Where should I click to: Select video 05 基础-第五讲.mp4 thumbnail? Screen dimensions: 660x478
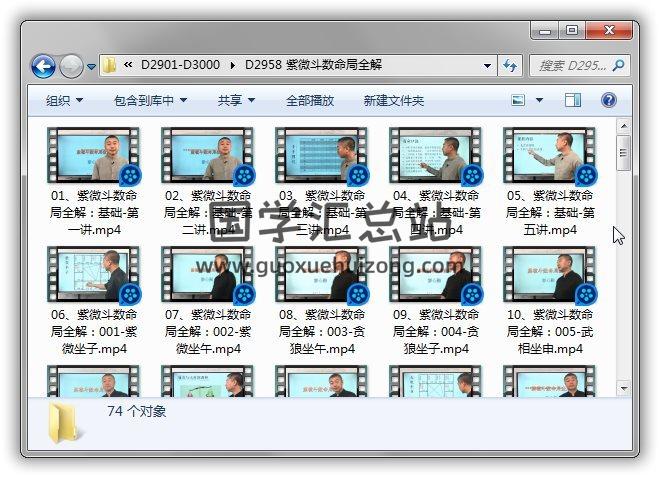(549, 156)
